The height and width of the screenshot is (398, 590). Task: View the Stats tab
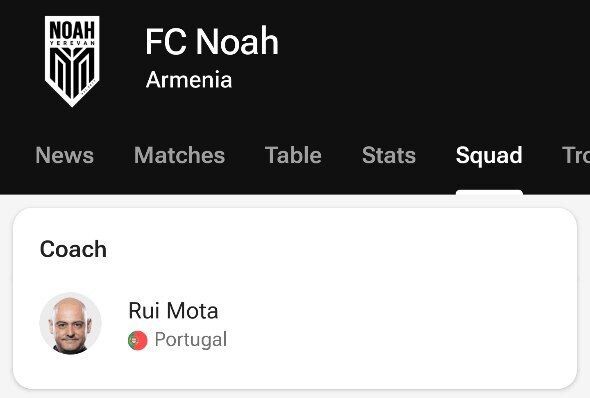pyautogui.click(x=389, y=155)
